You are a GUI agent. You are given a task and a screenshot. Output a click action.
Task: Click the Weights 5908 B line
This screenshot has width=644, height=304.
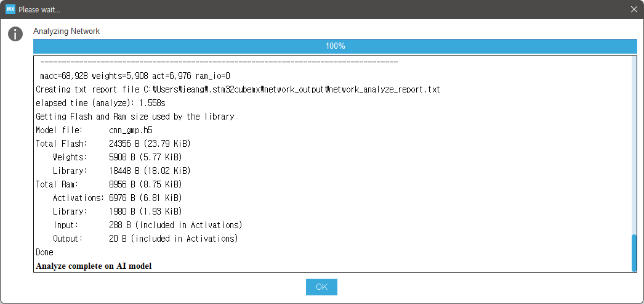[118, 157]
